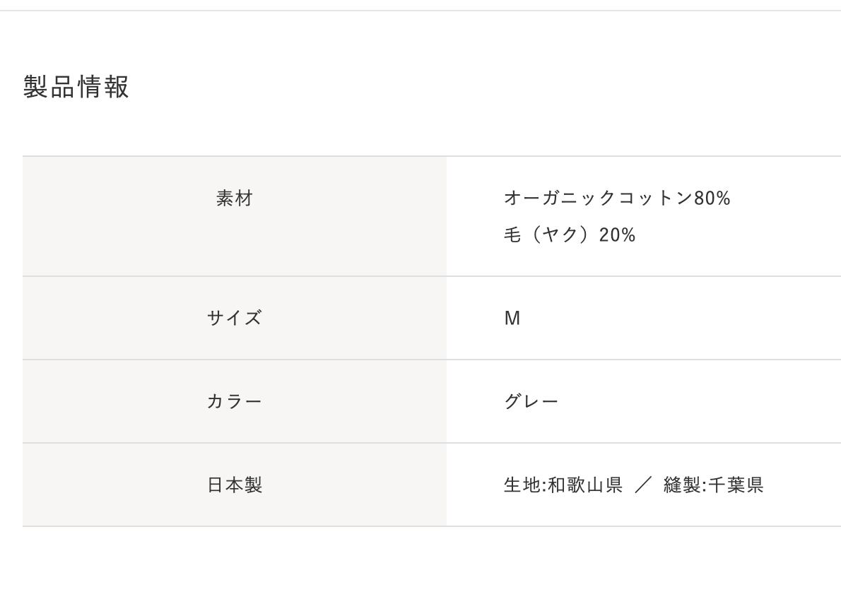Click the 製品情報 section heading
The image size is (841, 616).
(x=76, y=87)
